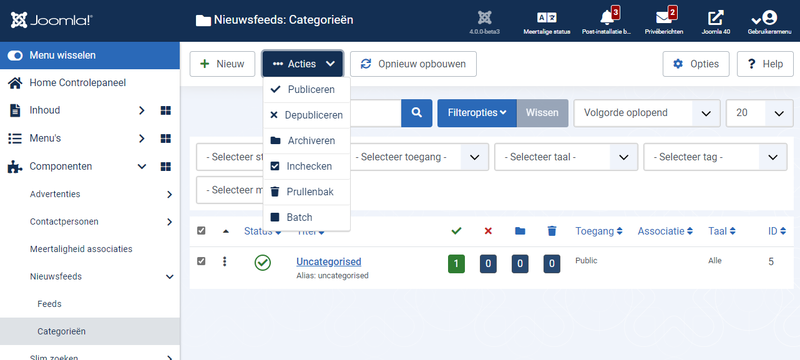The height and width of the screenshot is (360, 800).
Task: Click Opnieuw opbouwen button
Action: click(x=413, y=64)
